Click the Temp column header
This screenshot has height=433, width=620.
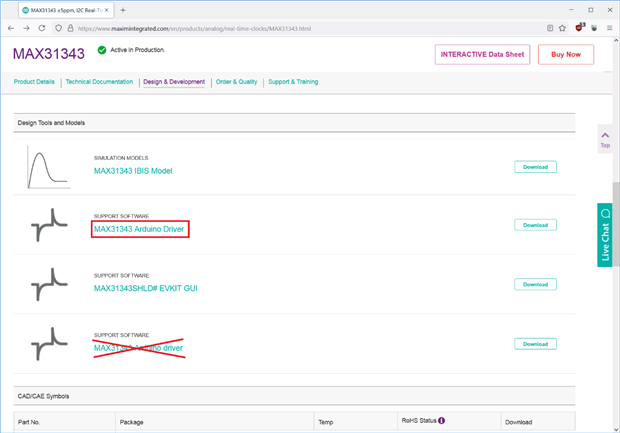326,422
